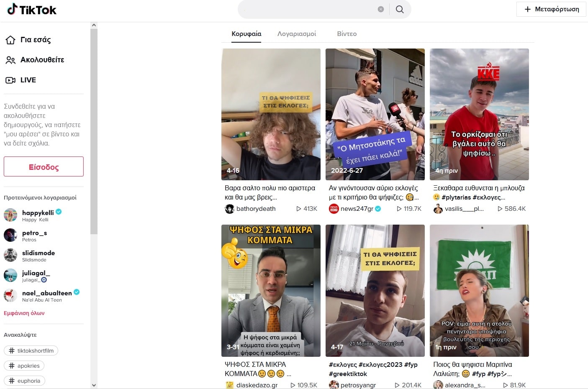The width and height of the screenshot is (588, 389).
Task: Open the apokries hashtag chip
Action: pyautogui.click(x=24, y=366)
